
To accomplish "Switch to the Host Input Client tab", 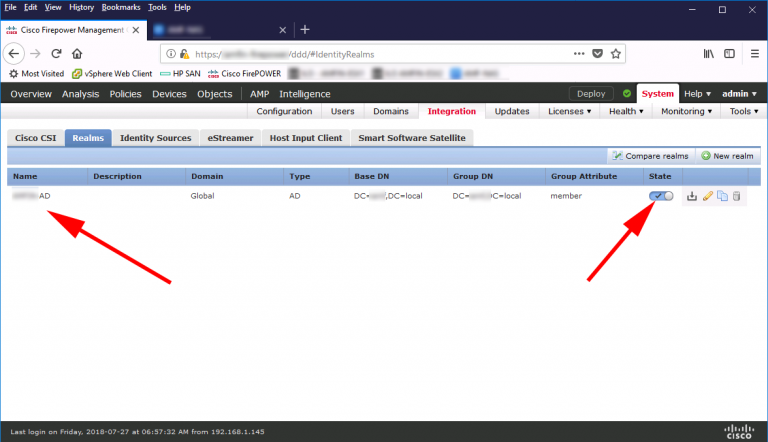I will (306, 138).
